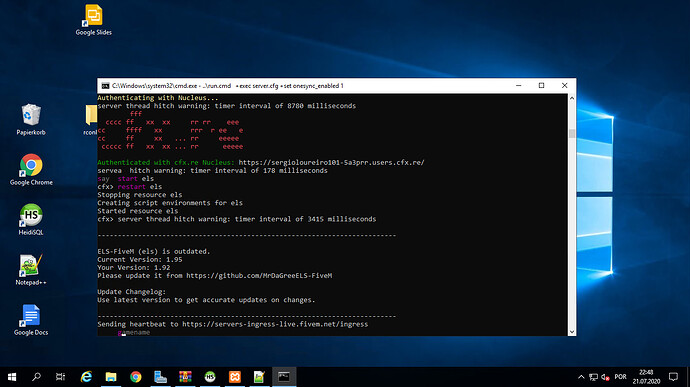Click the console scrollbar up arrow

tap(572, 98)
